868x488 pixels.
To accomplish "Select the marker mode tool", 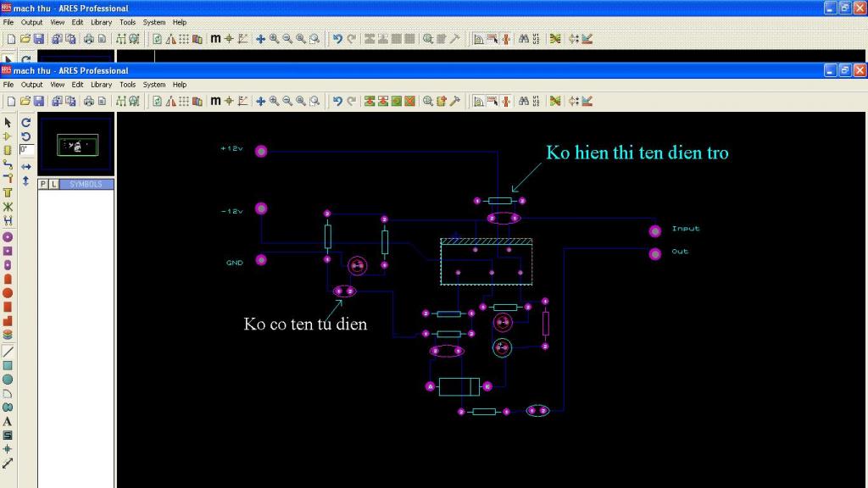I will click(x=8, y=449).
